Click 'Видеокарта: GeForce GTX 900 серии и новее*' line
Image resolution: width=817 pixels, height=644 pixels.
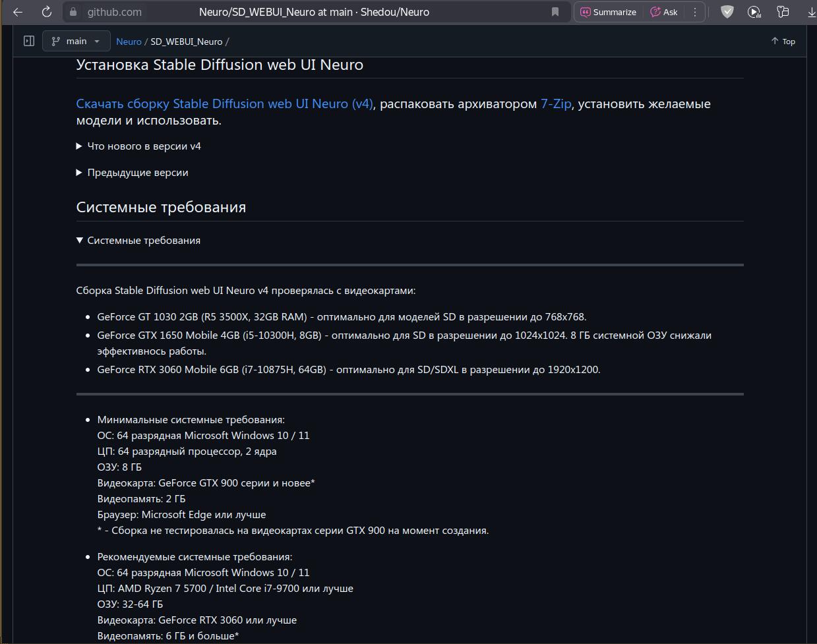206,483
